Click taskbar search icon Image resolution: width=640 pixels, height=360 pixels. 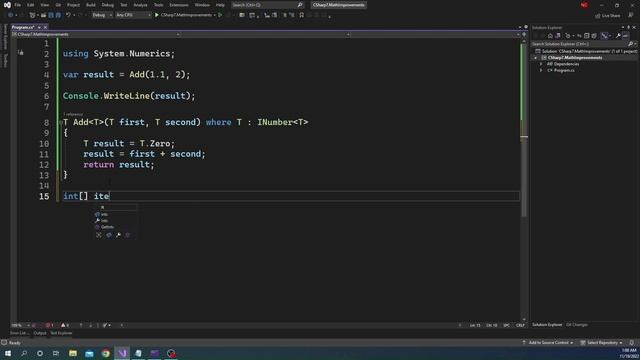24,353
